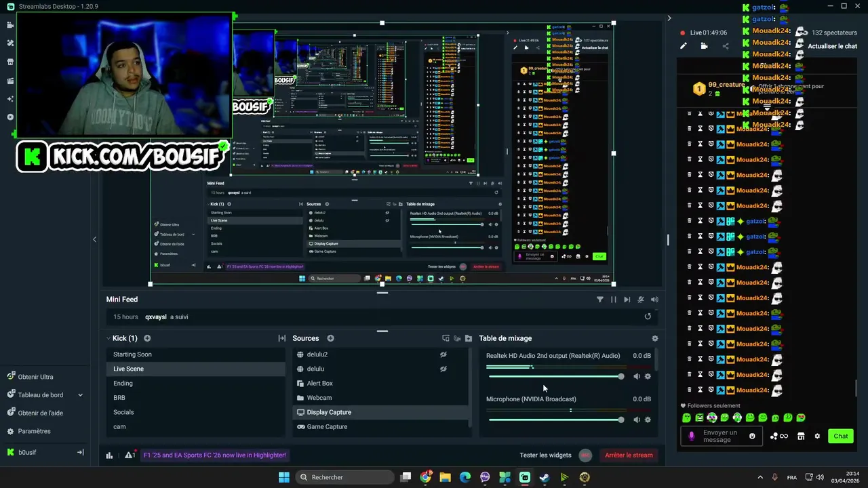Mute the Realtek HD Audio 2nd output
The image size is (868, 488).
point(637,376)
